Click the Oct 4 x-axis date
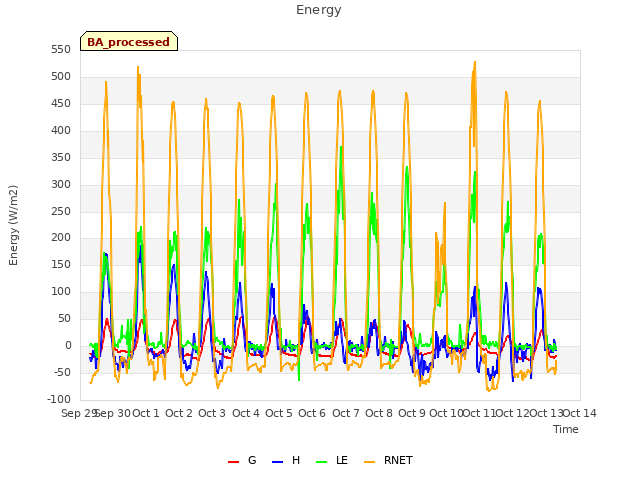This screenshot has height=480, width=640. pyautogui.click(x=246, y=413)
